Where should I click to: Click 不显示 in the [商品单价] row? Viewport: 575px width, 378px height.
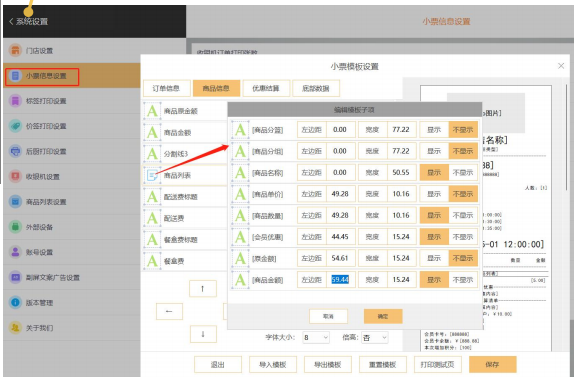point(463,194)
